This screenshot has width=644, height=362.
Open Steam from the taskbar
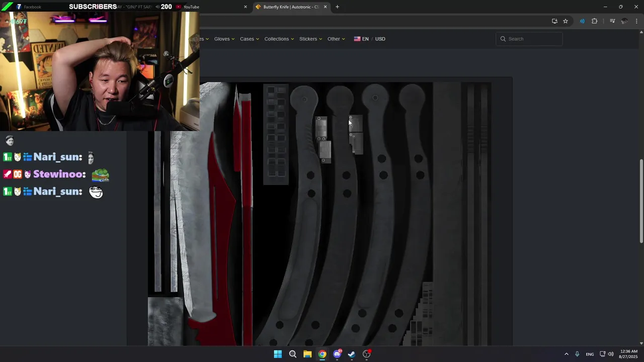click(352, 354)
